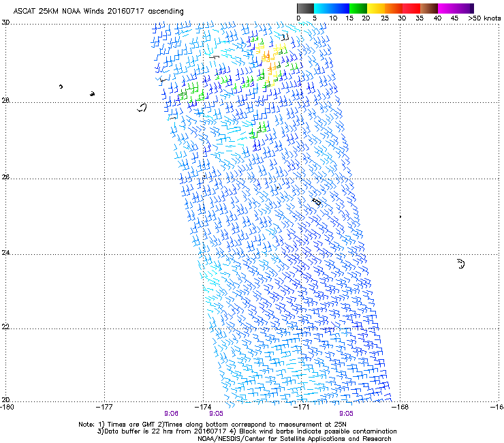Click the legend label '40' under color bar
The height and width of the screenshot is (443, 504).
coord(437,18)
